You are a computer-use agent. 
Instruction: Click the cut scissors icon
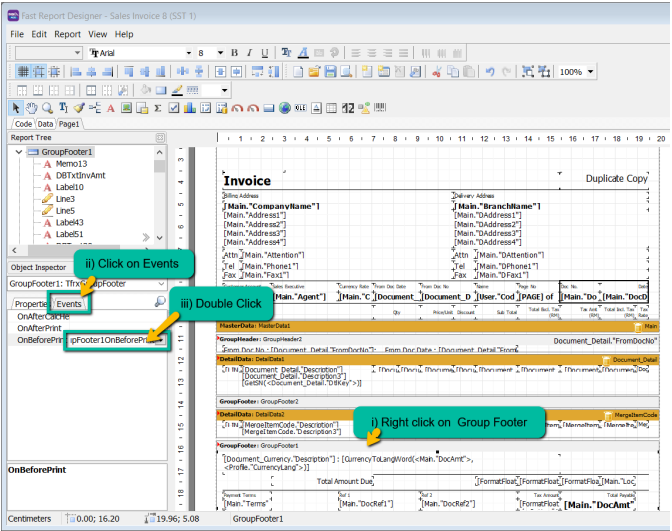click(x=436, y=72)
